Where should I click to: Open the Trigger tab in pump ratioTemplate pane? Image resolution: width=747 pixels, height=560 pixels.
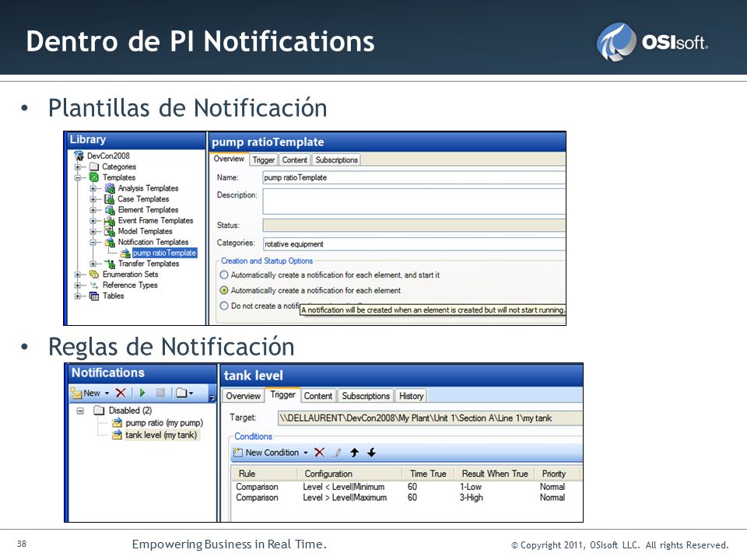point(264,160)
